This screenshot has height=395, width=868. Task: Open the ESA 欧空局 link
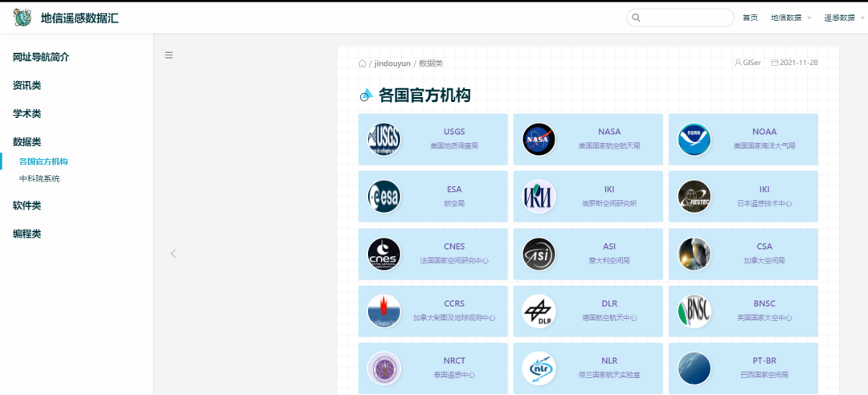[433, 197]
